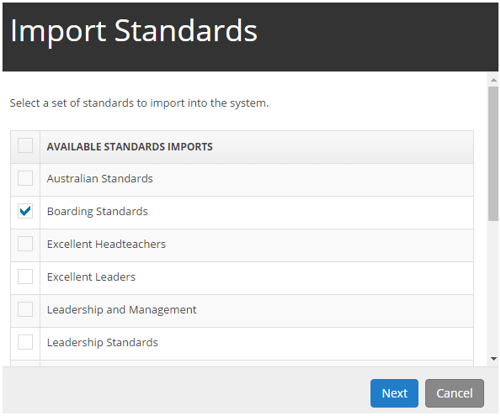Toggle the select-all header checkbox
Screen dimensions: 500x416
click(x=25, y=146)
